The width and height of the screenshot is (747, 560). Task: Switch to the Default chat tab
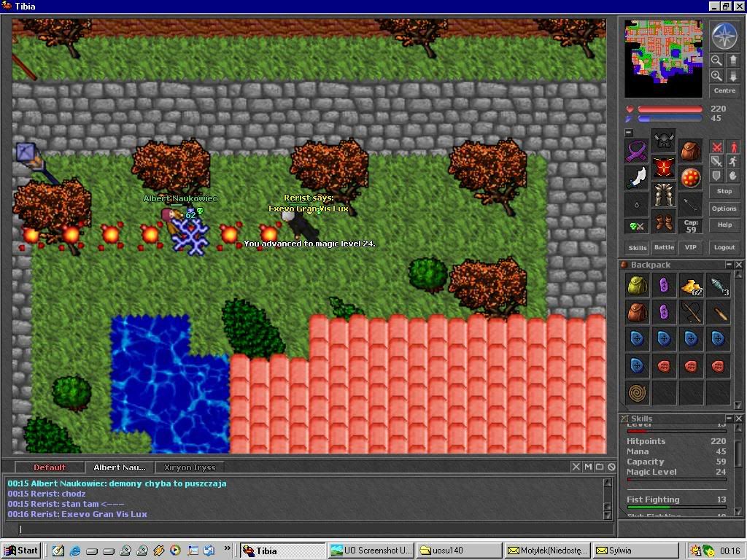click(50, 467)
